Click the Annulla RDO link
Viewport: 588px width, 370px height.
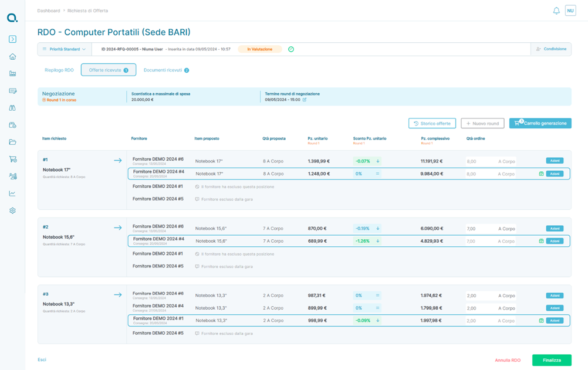[x=507, y=360]
